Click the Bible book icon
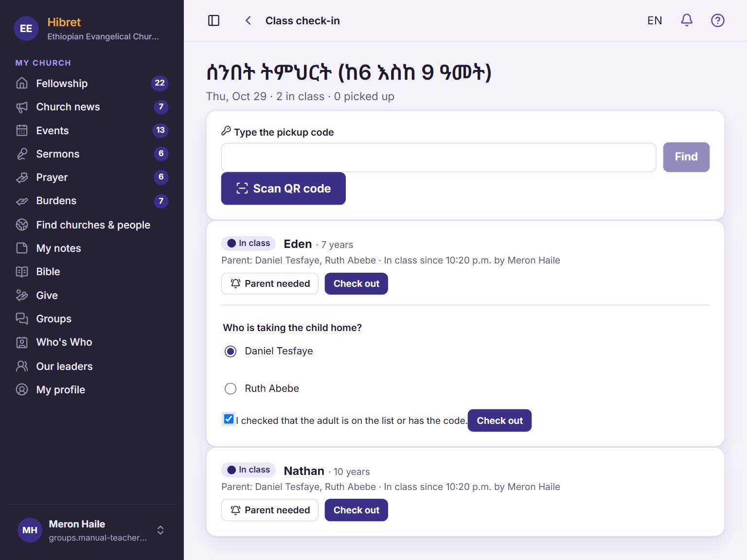Viewport: 747px width, 560px height. click(x=22, y=272)
